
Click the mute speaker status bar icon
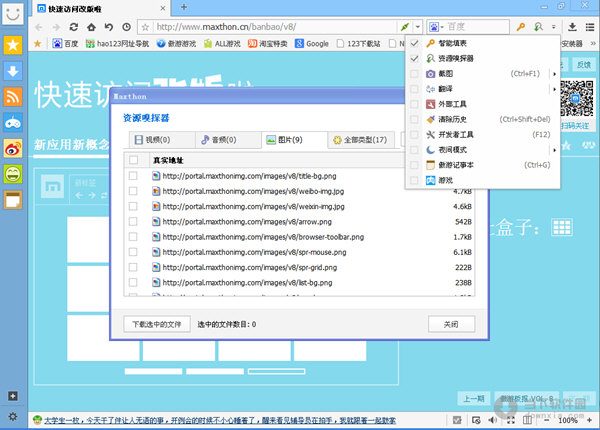pos(492,420)
